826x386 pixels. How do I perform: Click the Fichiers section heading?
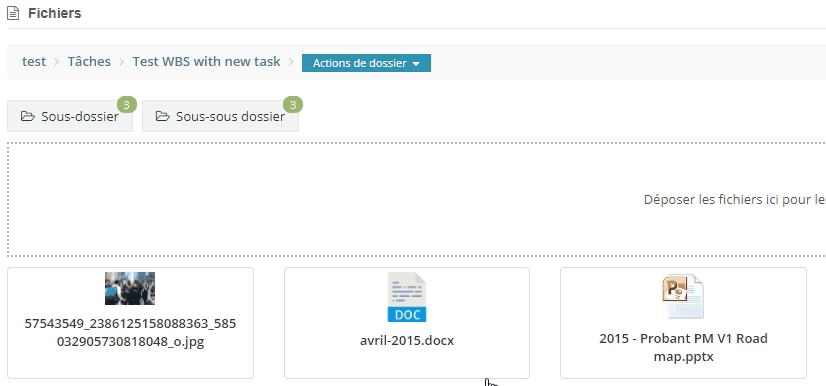55,13
